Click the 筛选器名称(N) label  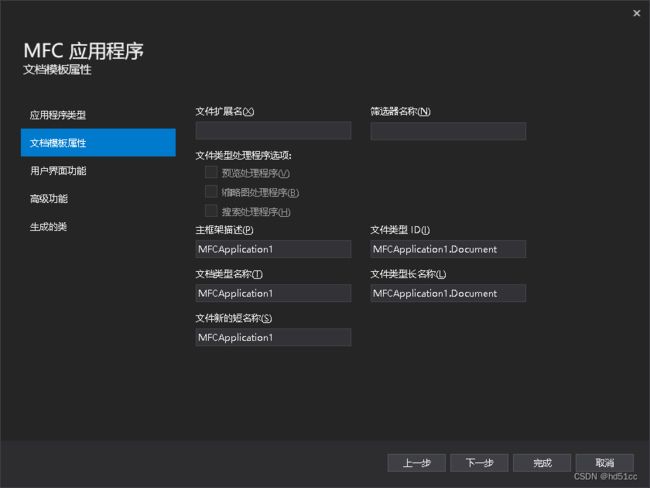click(400, 112)
